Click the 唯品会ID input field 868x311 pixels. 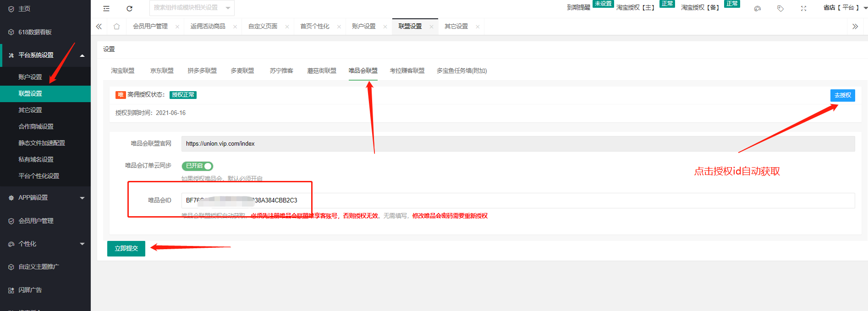tap(518, 201)
